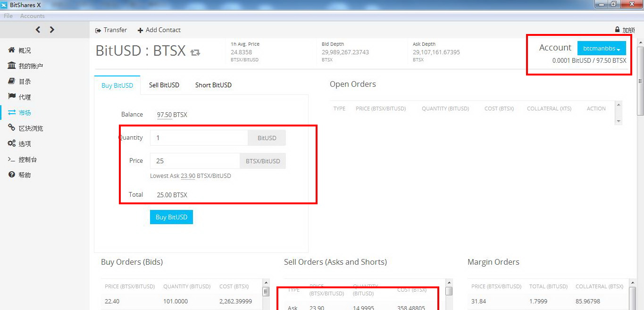
Task: Click the blue Buy BitUSD button
Action: pos(171,217)
